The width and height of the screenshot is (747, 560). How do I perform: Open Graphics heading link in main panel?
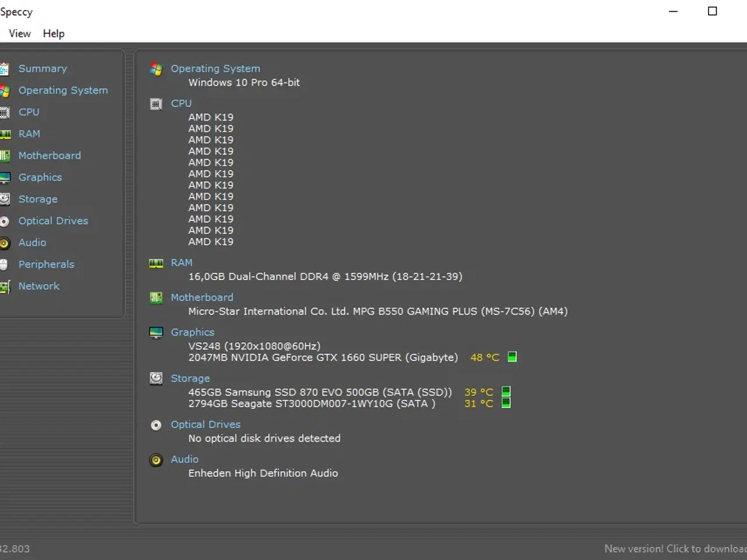point(193,332)
